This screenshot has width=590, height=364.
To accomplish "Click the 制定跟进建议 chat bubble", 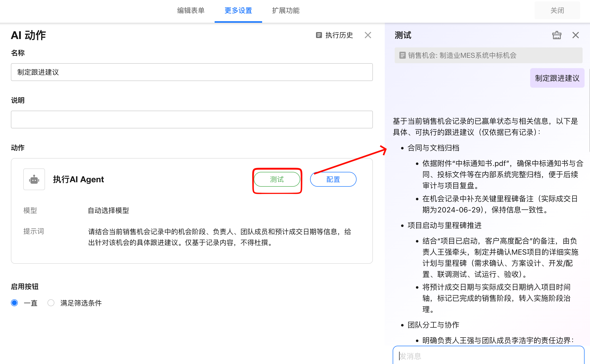I will [557, 78].
